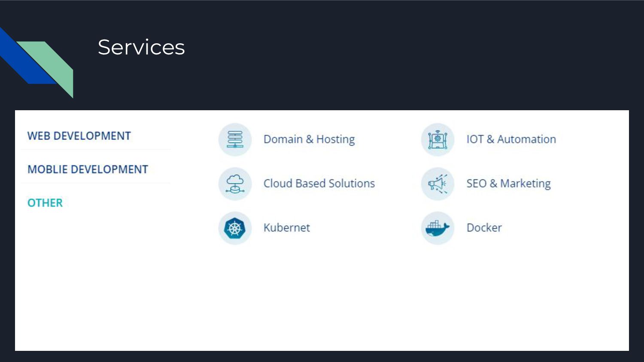The height and width of the screenshot is (362, 644).
Task: Click the SEO & Marketing megaphone icon
Action: click(437, 184)
